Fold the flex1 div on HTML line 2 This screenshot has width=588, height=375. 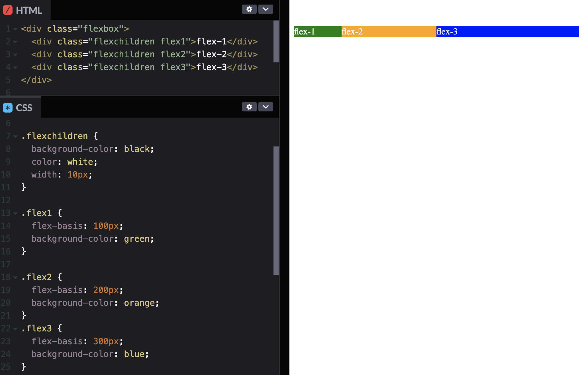[15, 42]
